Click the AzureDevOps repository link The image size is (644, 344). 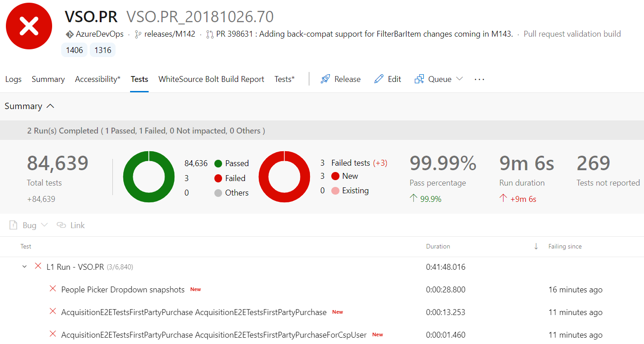coord(100,34)
